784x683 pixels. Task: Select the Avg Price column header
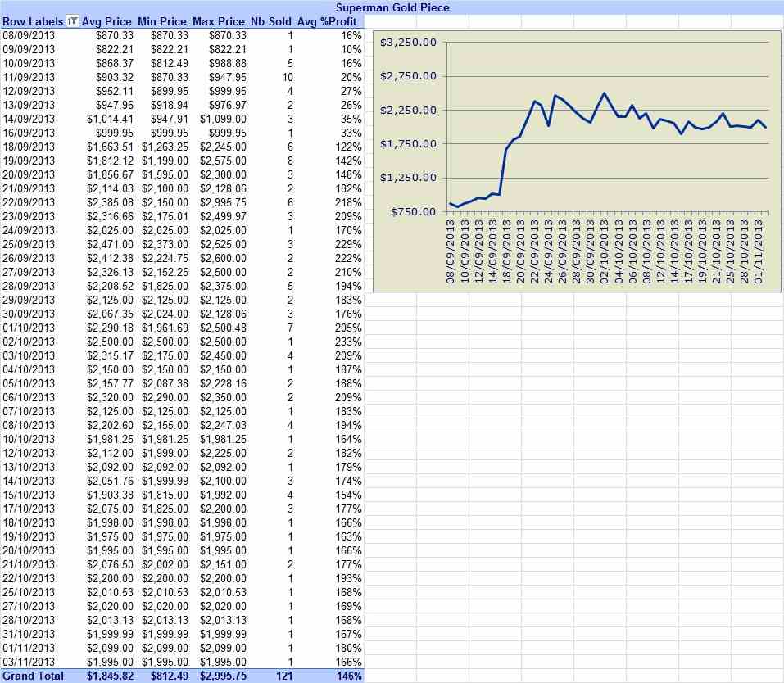click(x=106, y=21)
